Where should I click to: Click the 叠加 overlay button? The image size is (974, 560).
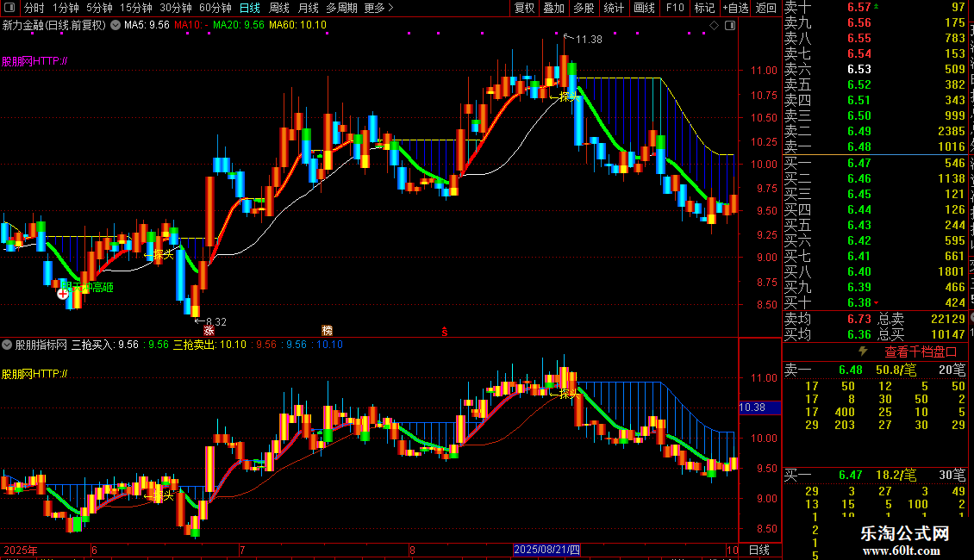pos(553,8)
